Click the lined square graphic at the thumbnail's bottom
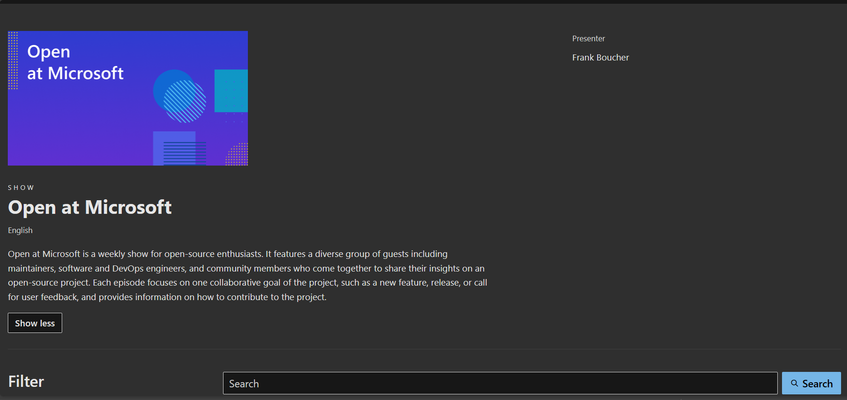 179,149
